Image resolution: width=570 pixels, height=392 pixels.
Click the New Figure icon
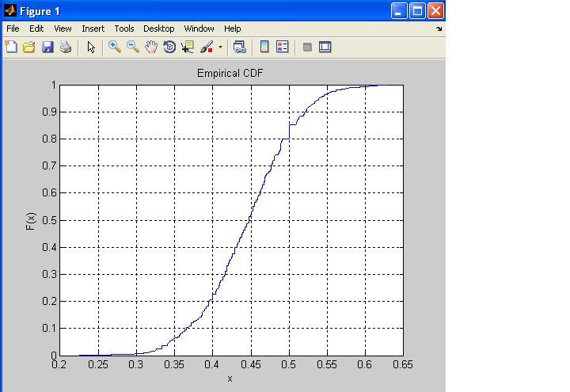pyautogui.click(x=11, y=47)
